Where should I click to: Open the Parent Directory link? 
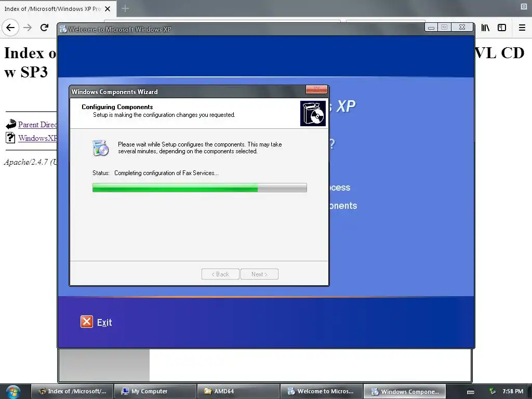pos(37,125)
